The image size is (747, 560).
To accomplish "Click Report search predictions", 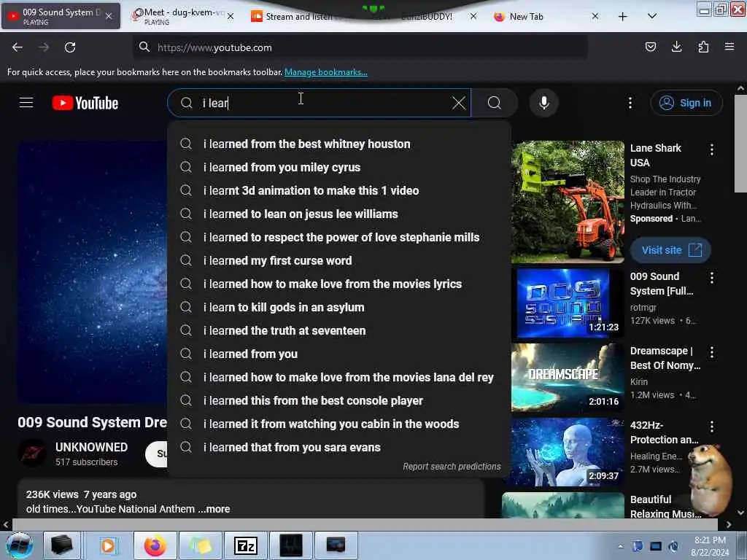I will pyautogui.click(x=452, y=467).
